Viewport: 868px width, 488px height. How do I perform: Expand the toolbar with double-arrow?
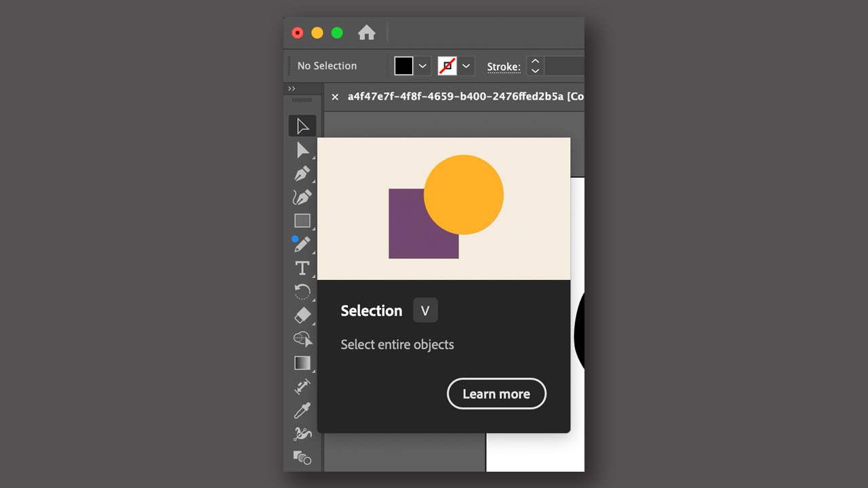click(x=292, y=89)
